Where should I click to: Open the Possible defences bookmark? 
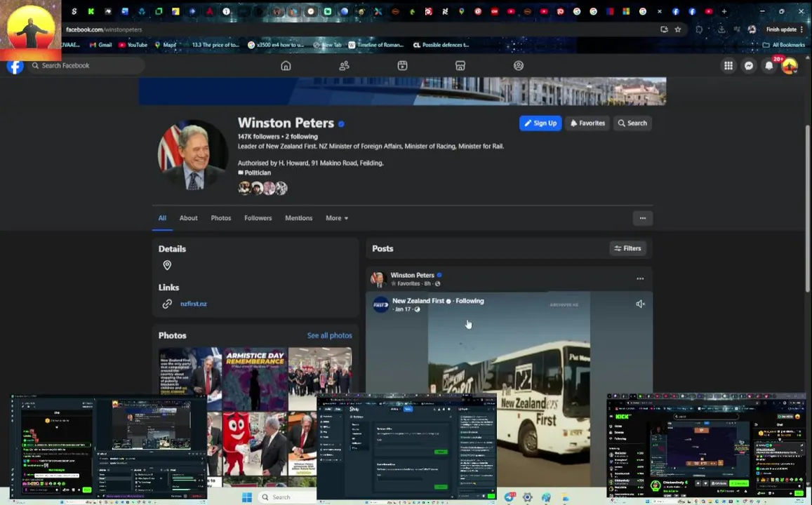441,45
